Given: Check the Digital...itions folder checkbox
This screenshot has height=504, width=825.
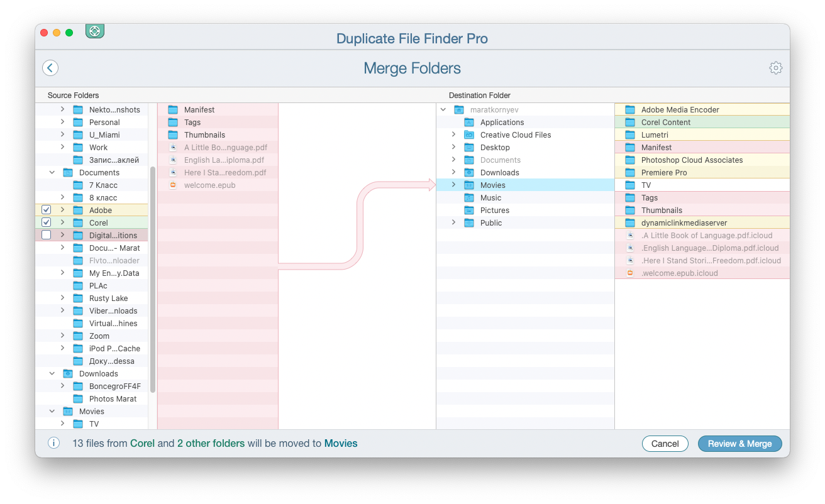Looking at the screenshot, I should click(46, 235).
